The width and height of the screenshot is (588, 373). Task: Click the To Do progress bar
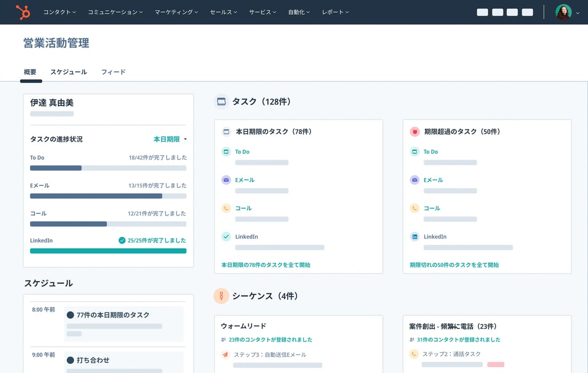click(x=108, y=168)
